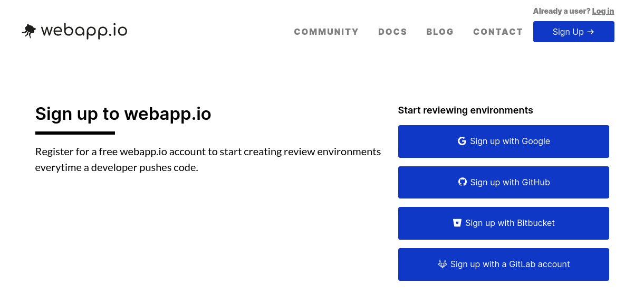This screenshot has height=293, width=644.
Task: Choose Sign up with GitHub
Action: [504, 182]
